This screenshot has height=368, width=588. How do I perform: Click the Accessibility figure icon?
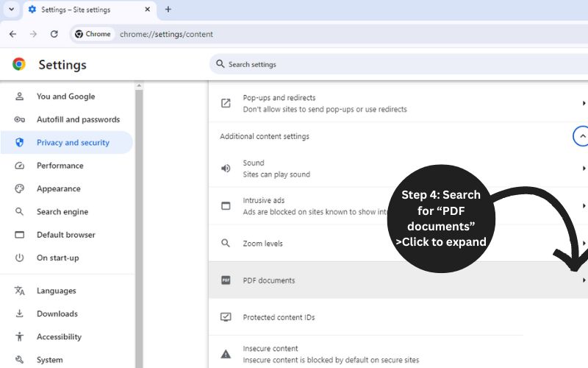pyautogui.click(x=20, y=337)
